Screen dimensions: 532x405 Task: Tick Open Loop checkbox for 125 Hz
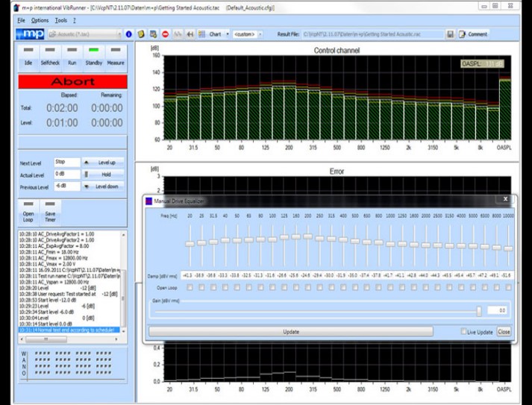point(284,287)
